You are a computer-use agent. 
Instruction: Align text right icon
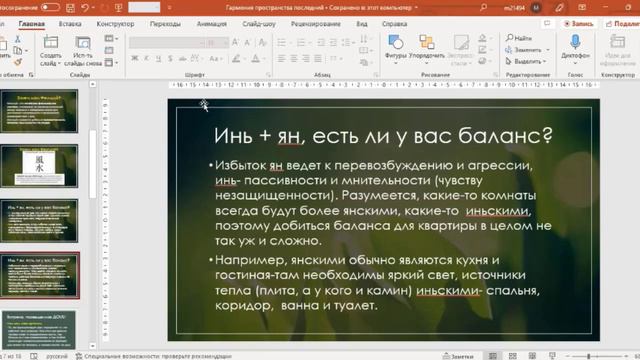pos(306,59)
